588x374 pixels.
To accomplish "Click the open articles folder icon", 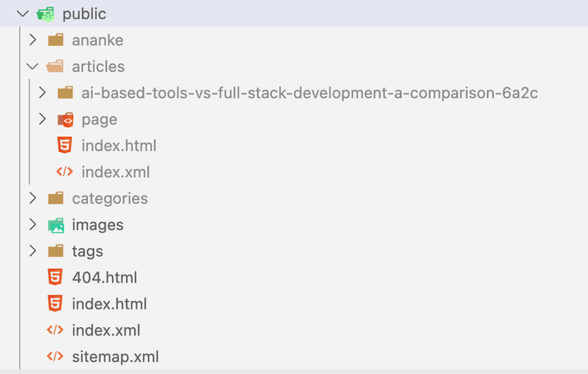I will [x=55, y=66].
